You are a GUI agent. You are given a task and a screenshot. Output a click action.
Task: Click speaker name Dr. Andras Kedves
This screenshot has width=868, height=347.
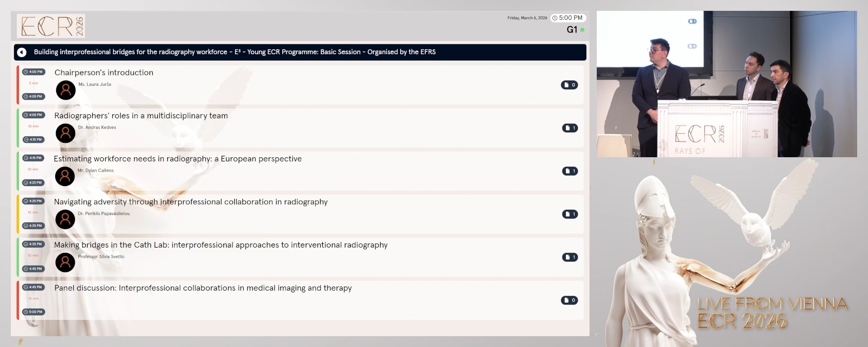tap(97, 127)
